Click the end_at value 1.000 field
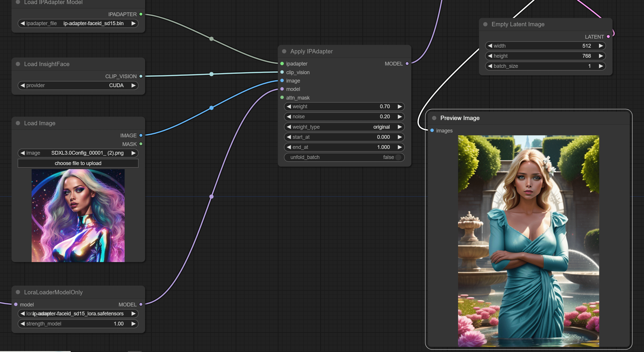The width and height of the screenshot is (644, 352). click(344, 147)
